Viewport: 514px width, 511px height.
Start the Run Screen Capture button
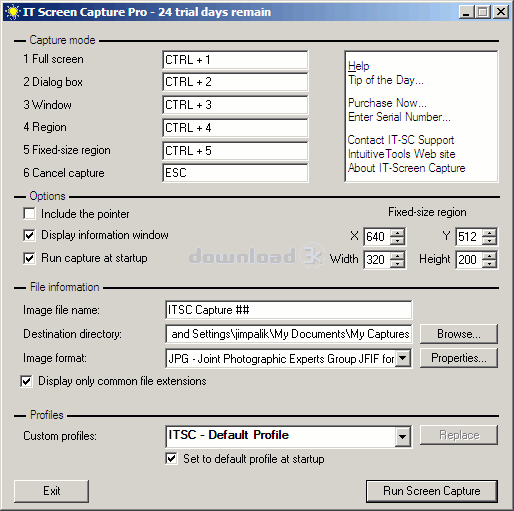(432, 491)
